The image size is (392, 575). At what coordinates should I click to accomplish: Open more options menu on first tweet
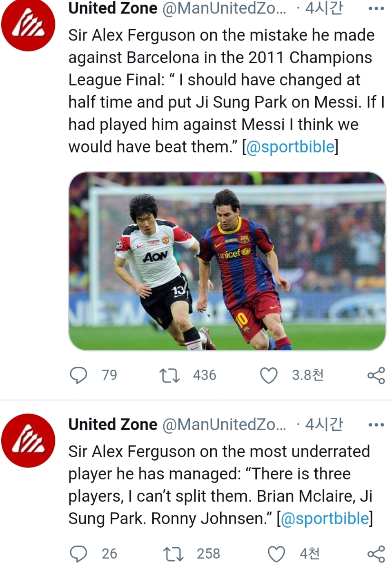(x=376, y=9)
